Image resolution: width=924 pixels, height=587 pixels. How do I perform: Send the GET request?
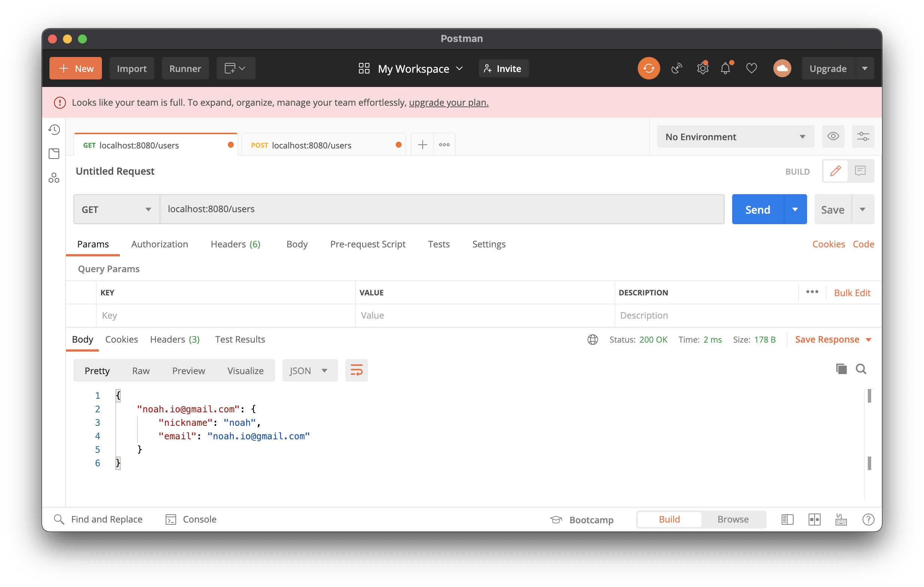[758, 209]
